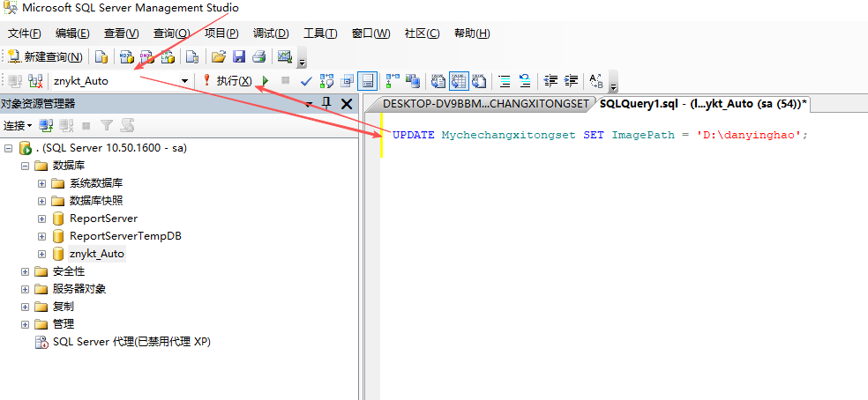Open the Edit (编辑) menu
This screenshot has height=400, width=868.
[72, 33]
